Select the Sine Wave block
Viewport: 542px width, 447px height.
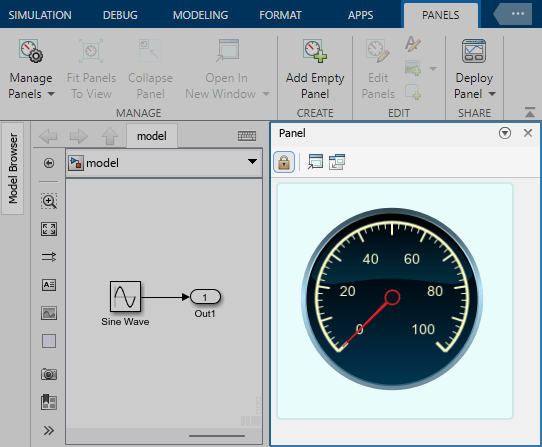pyautogui.click(x=125, y=297)
